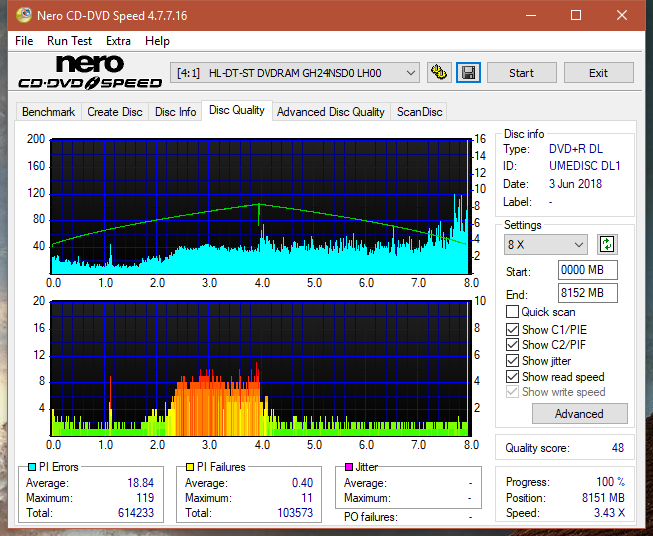Click the magenta Jitter legend square

pos(349,467)
